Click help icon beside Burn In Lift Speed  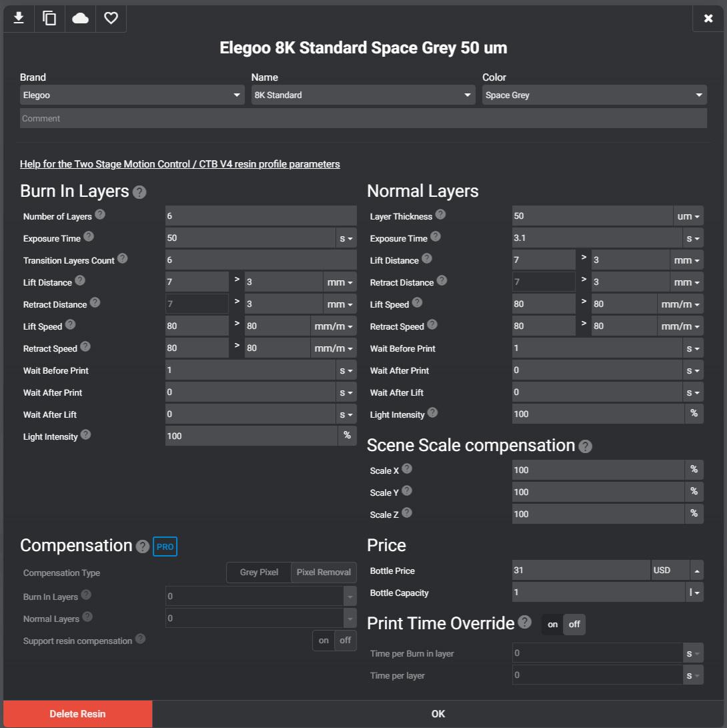(71, 324)
